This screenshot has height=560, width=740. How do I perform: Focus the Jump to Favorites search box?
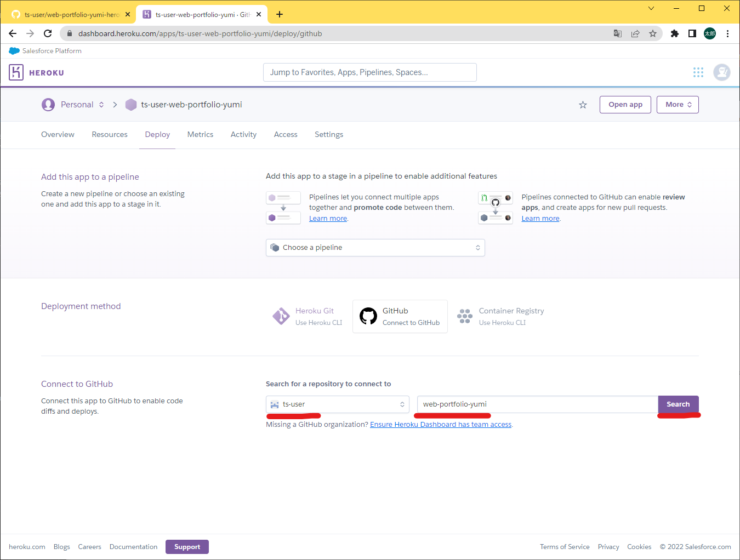click(370, 72)
